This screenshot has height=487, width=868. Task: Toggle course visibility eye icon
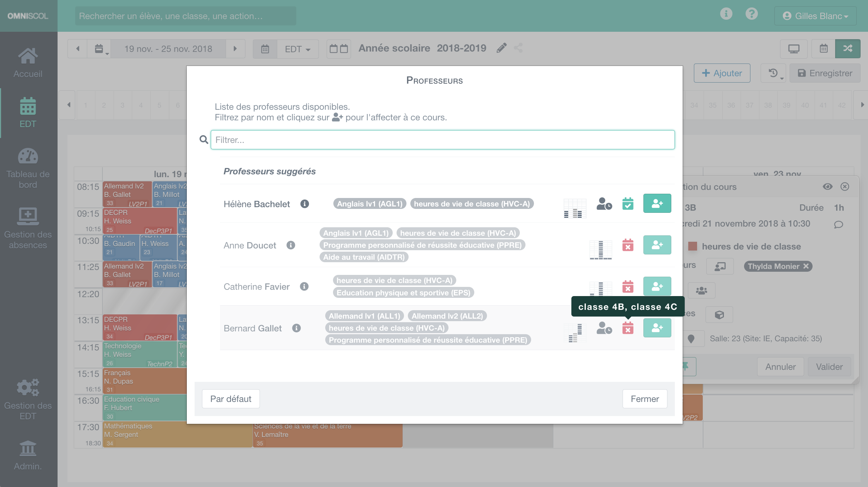827,187
